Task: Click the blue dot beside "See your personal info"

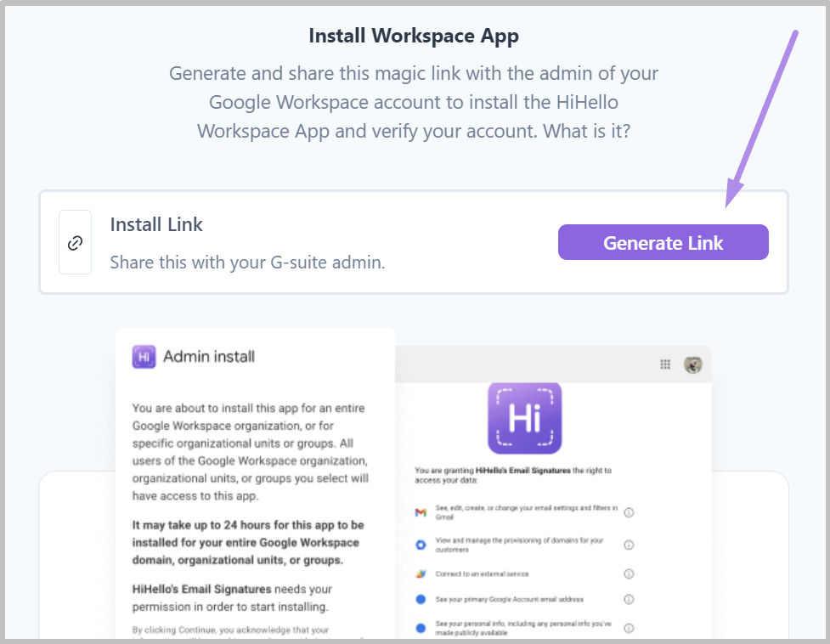Action: 421,628
